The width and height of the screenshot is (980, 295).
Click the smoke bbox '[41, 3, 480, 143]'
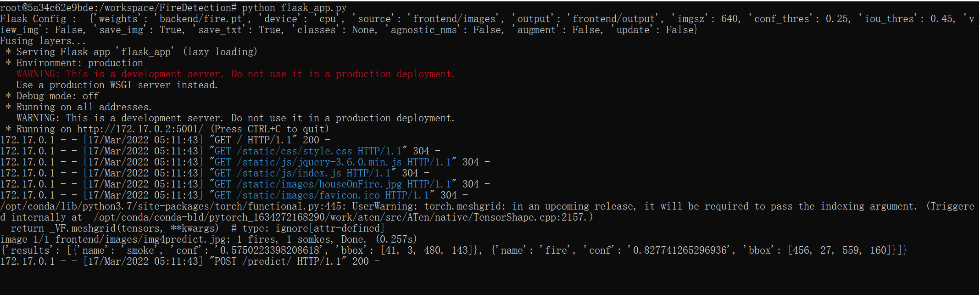[x=431, y=250]
